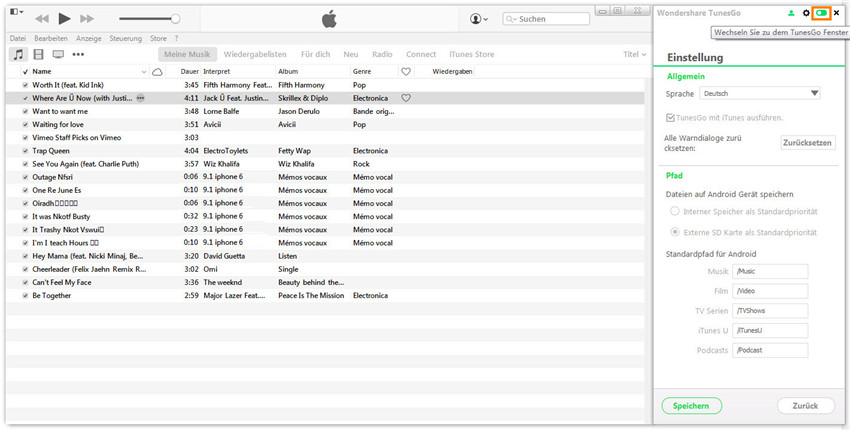Sort by the Wiedergaben column header

click(452, 72)
